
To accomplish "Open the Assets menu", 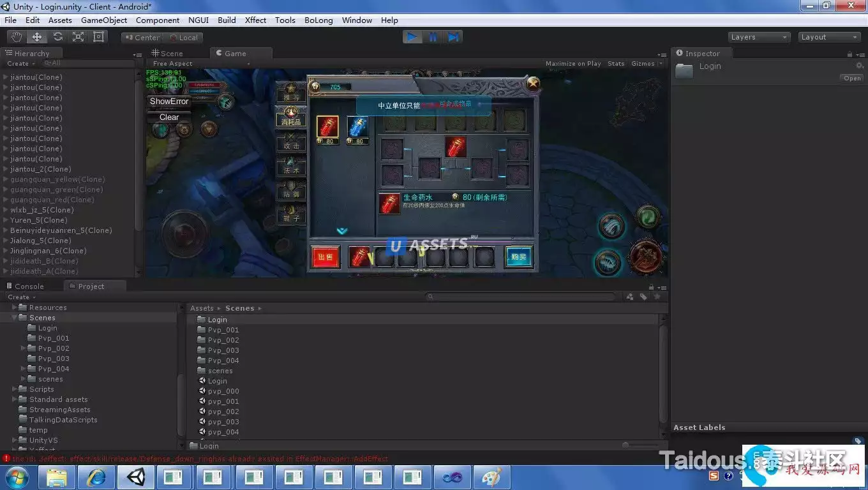I will click(60, 20).
